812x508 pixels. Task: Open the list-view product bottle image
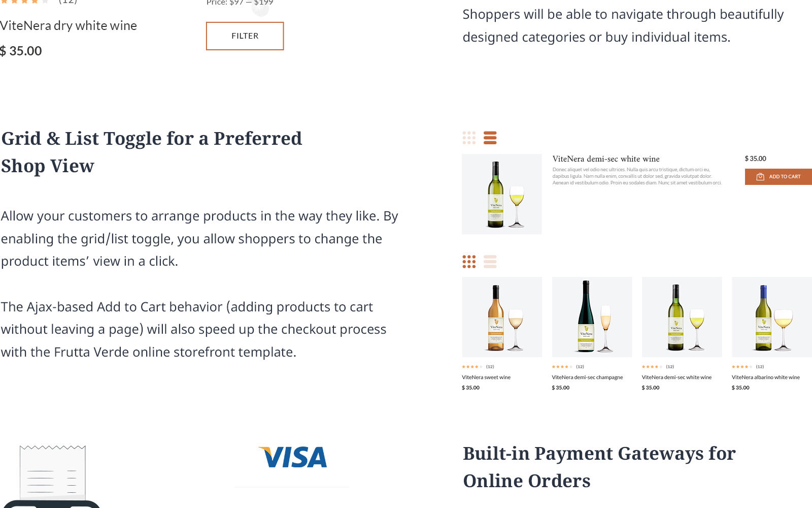point(502,194)
